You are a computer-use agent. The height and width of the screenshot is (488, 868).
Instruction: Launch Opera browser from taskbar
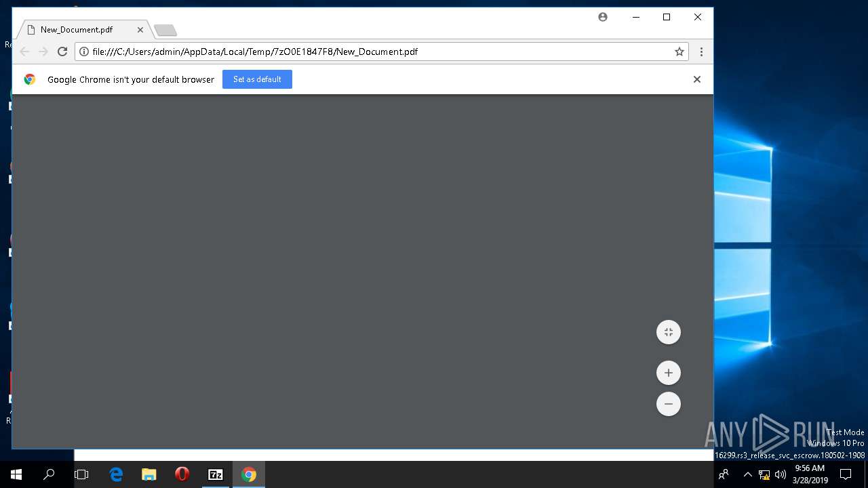(x=182, y=474)
